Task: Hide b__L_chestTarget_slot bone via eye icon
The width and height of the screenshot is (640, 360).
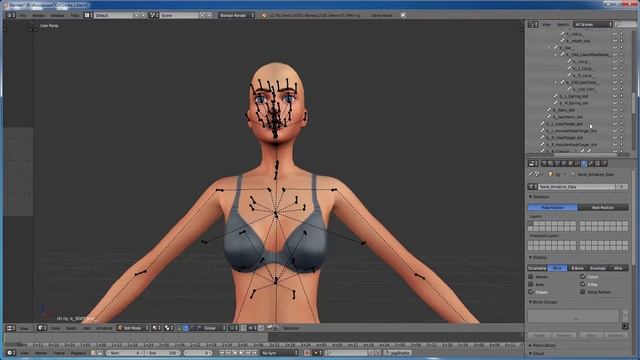Action: coord(614,124)
